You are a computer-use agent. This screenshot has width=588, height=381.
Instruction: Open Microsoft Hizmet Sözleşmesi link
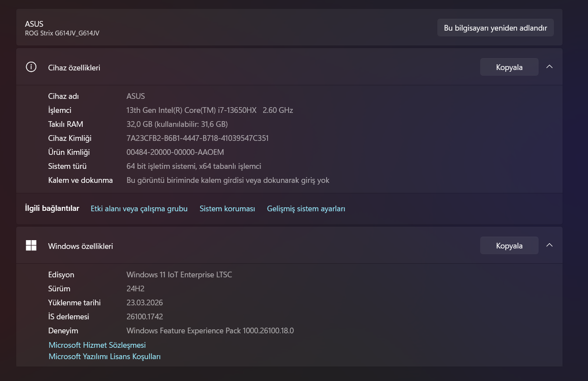pyautogui.click(x=97, y=345)
